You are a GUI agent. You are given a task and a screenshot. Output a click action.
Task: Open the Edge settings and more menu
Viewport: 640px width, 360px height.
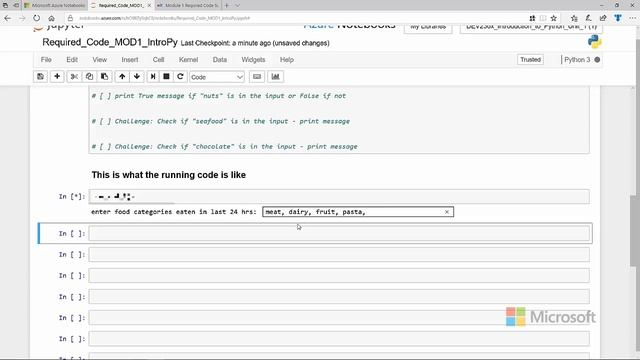pyautogui.click(x=632, y=18)
